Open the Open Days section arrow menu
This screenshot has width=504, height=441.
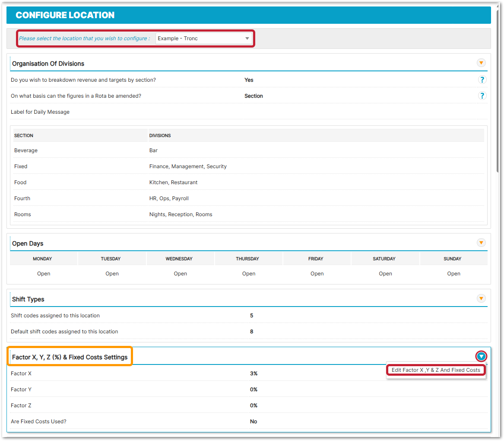click(481, 243)
